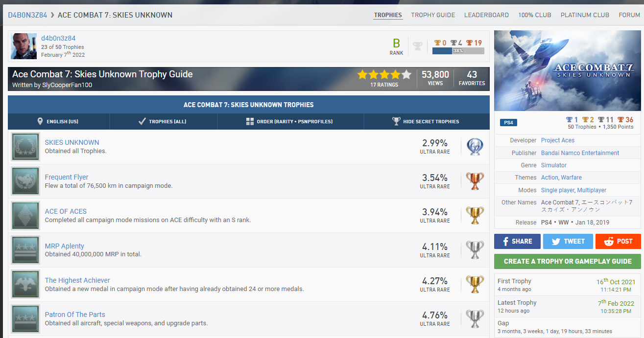Open the Leaderboard tab
This screenshot has height=338, width=644.
tap(486, 15)
